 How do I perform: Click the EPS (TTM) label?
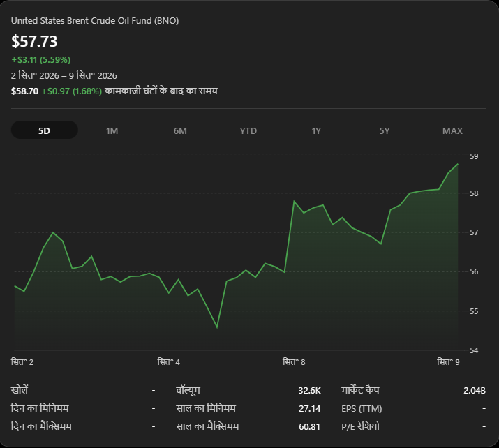[x=362, y=408]
